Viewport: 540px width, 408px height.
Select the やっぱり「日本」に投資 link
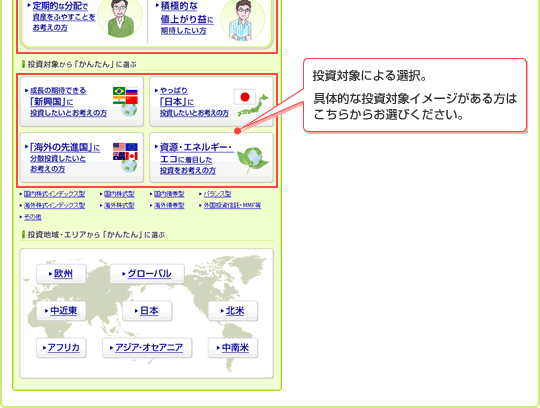194,102
